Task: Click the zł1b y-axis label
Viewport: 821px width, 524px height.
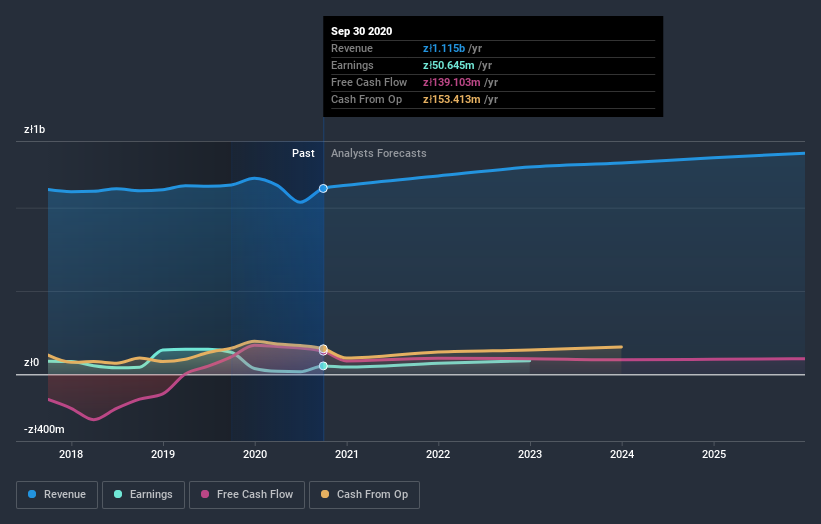Action: [x=35, y=129]
